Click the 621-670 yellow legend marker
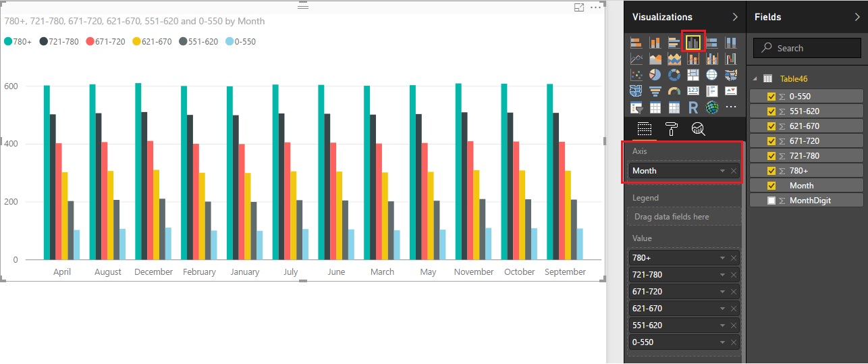Viewport: 868px width, 364px height. click(x=136, y=42)
